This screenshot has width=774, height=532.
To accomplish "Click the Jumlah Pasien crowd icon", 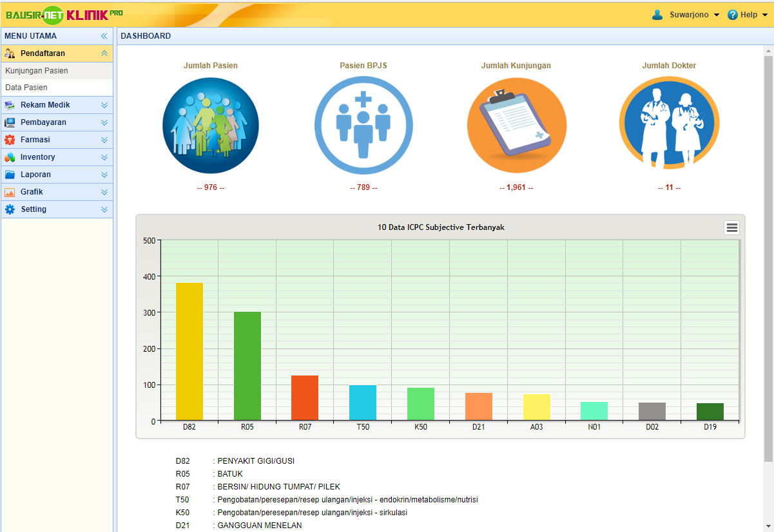I will pyautogui.click(x=210, y=126).
